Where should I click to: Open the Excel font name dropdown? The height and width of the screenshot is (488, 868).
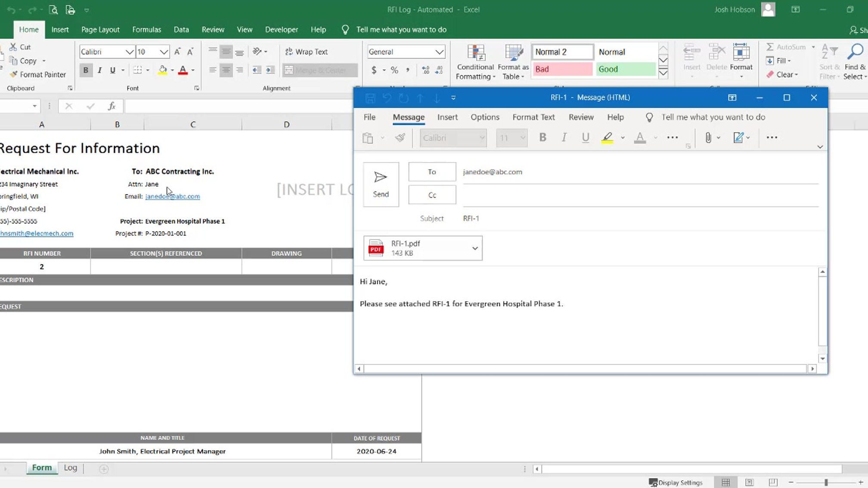pos(129,52)
